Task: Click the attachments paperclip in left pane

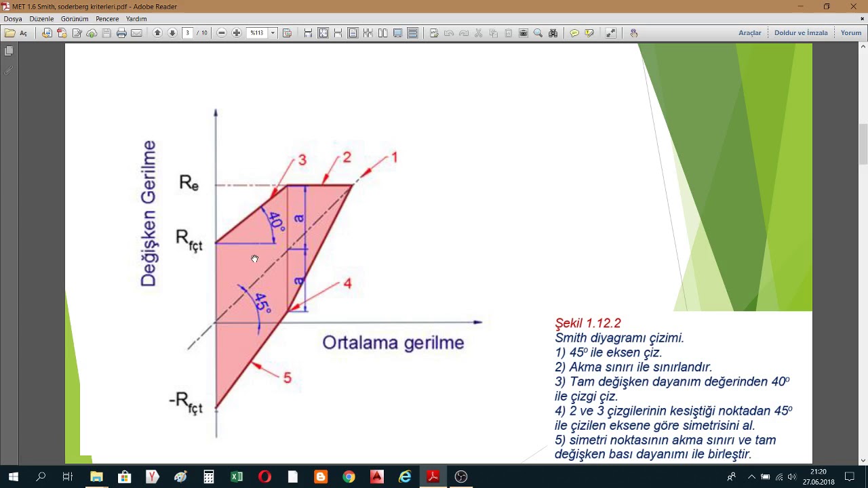Action: tap(9, 70)
